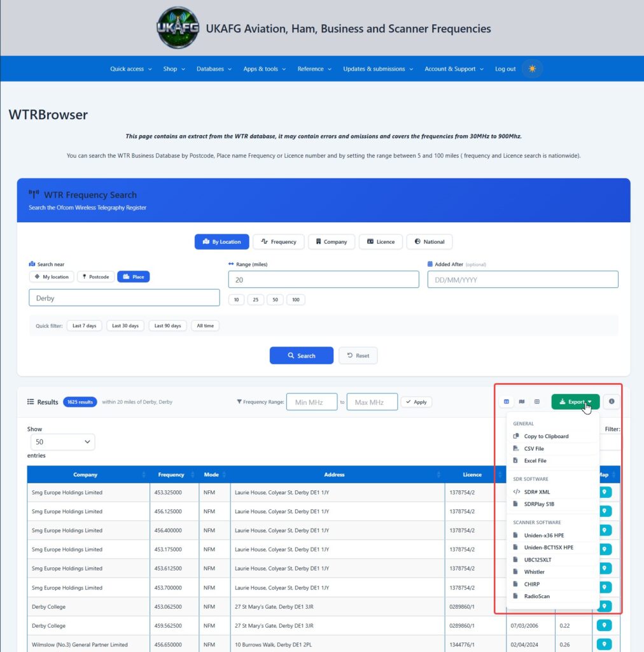Sort by the Company column header
Viewport: 644px width, 652px height.
pyautogui.click(x=85, y=474)
